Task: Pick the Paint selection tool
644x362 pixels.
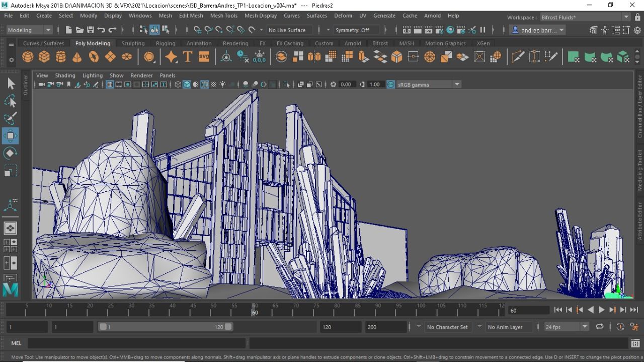Action: coord(11,118)
